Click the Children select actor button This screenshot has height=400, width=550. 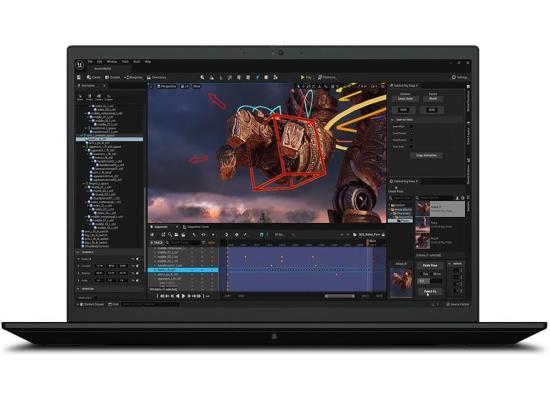tap(405, 99)
